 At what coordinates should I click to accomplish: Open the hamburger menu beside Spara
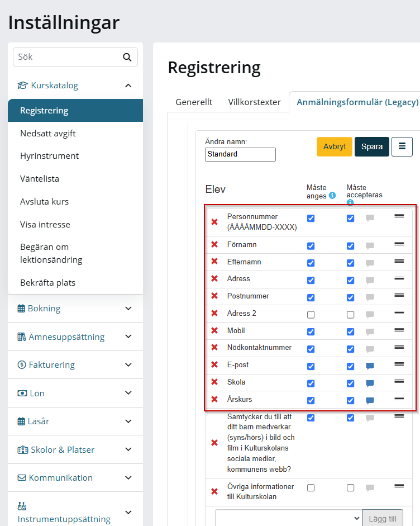(402, 146)
